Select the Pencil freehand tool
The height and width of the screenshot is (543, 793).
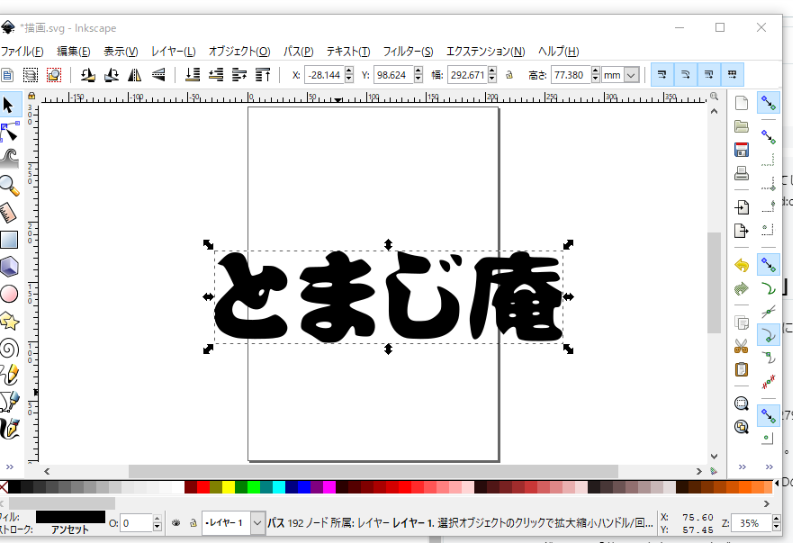pos(9,375)
